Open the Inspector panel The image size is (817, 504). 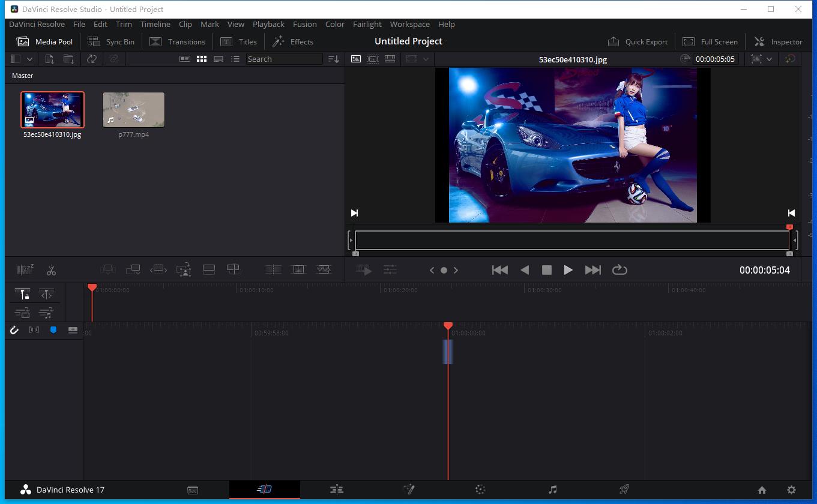(x=778, y=41)
